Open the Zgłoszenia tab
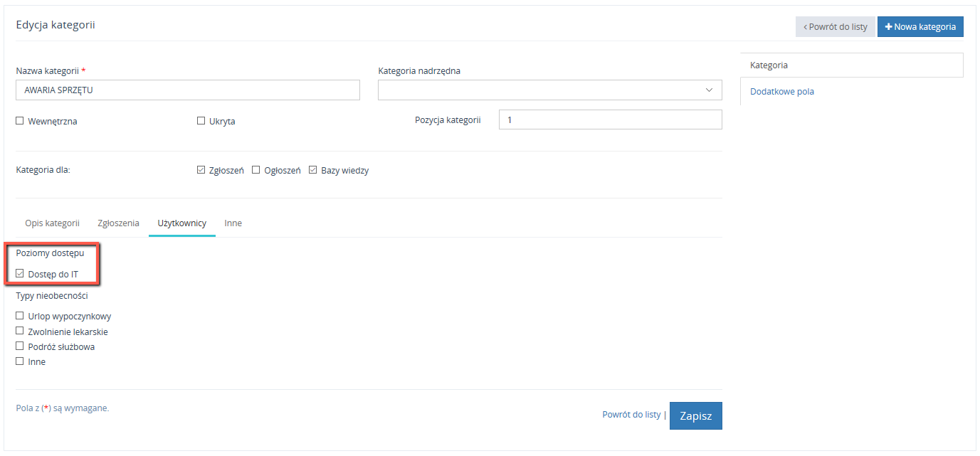The width and height of the screenshot is (980, 456). [118, 223]
